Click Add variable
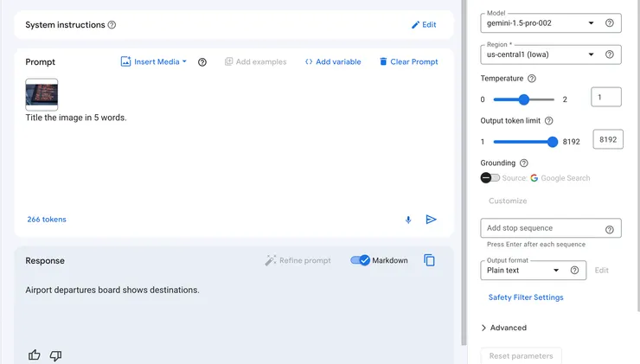Image resolution: width=640 pixels, height=364 pixels. 333,61
